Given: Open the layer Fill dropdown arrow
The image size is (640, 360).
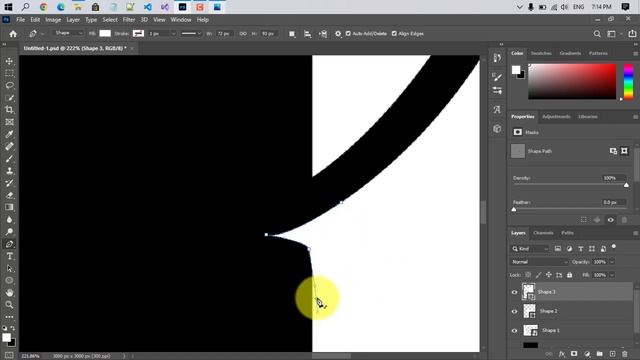Looking at the screenshot, I should (x=612, y=275).
